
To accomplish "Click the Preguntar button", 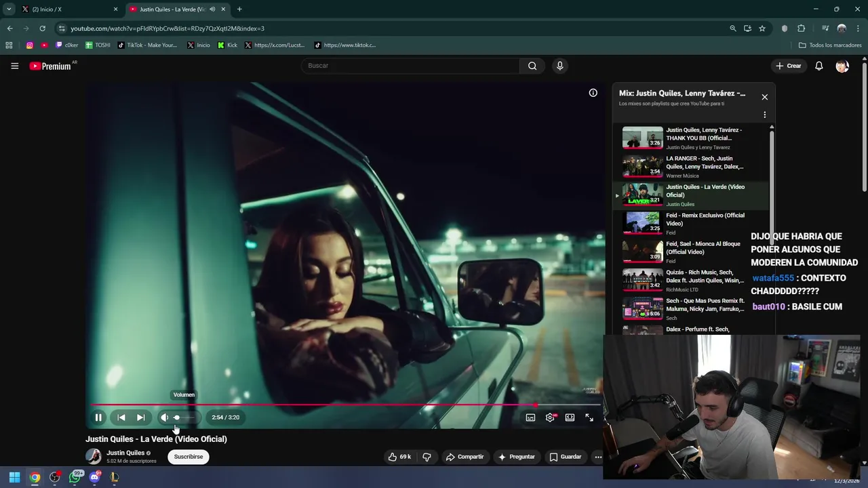I will (517, 457).
